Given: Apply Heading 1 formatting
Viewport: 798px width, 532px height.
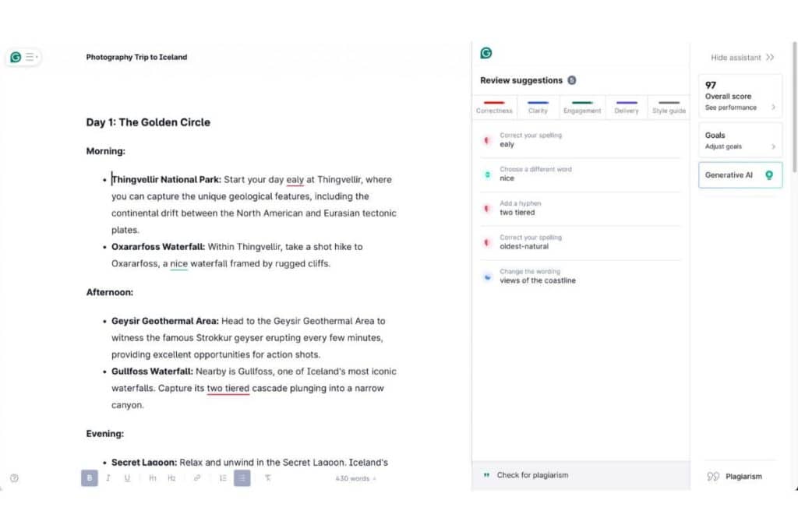Looking at the screenshot, I should 153,478.
